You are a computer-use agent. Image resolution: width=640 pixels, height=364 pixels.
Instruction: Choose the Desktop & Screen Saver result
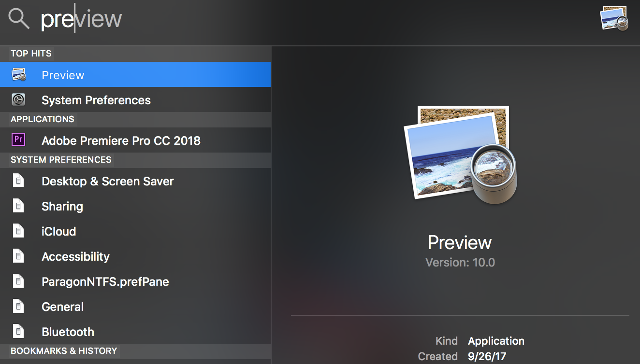click(x=135, y=181)
